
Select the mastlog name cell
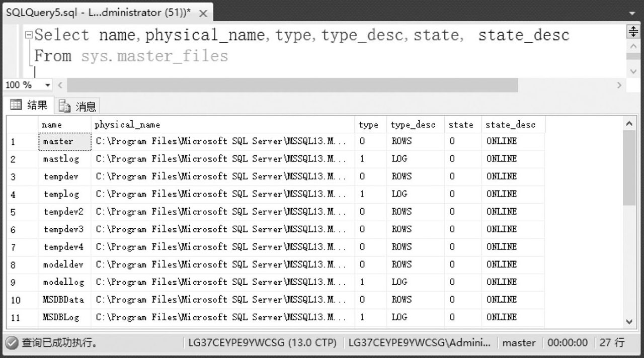[x=64, y=159]
